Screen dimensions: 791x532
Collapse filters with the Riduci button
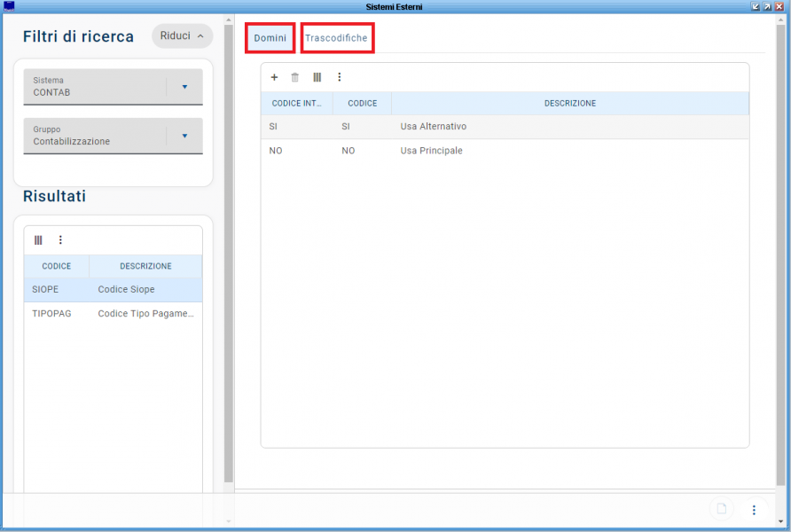(182, 35)
